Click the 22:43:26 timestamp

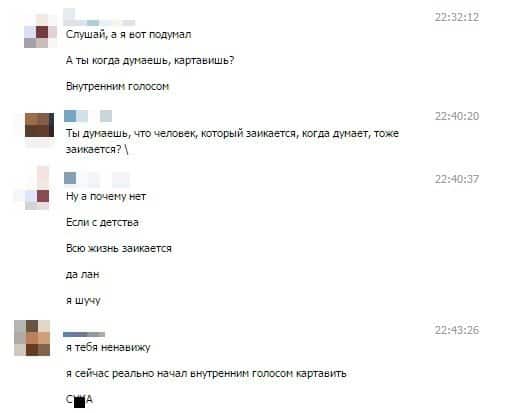click(457, 330)
